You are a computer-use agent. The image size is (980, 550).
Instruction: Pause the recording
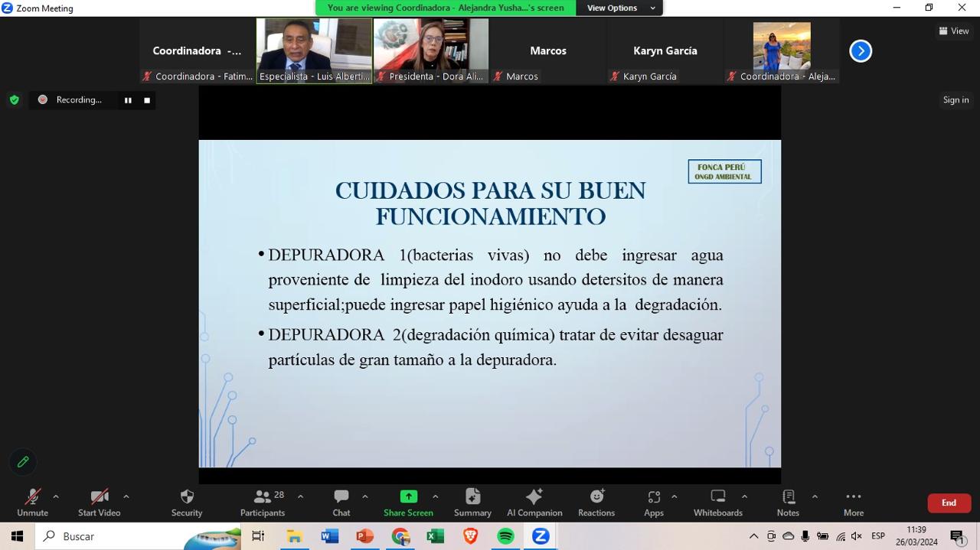click(128, 100)
